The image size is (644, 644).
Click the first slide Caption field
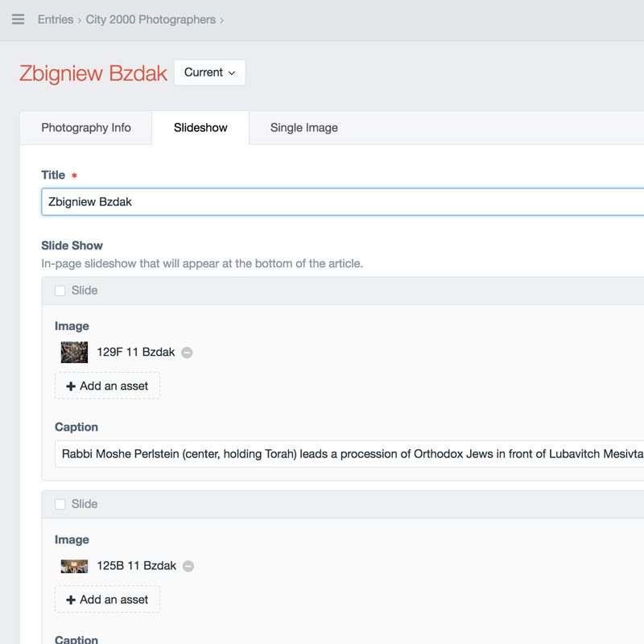pyautogui.click(x=349, y=454)
